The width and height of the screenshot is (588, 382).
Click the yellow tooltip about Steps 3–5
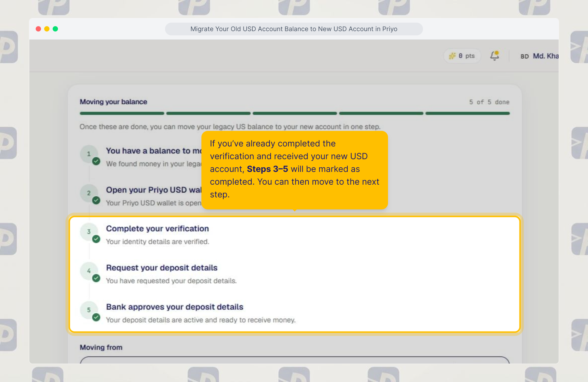295,170
